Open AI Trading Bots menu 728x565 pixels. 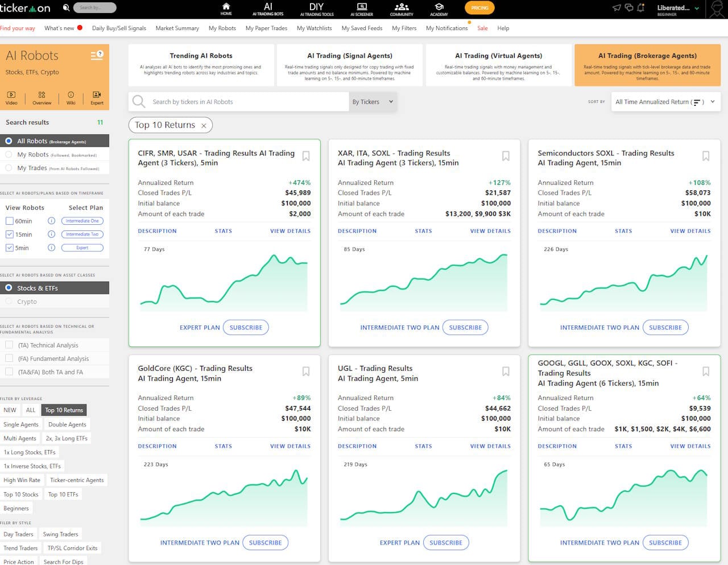268,9
